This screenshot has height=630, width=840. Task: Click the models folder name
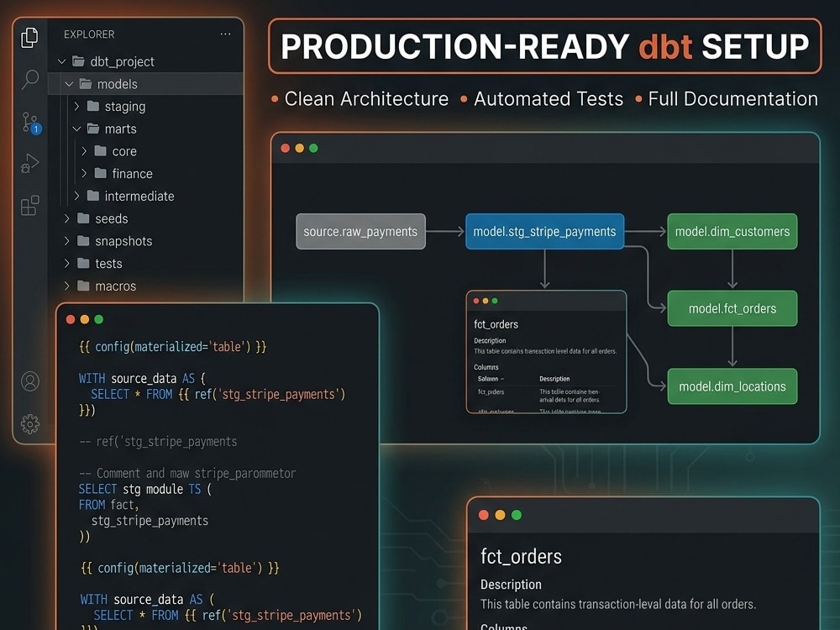pos(118,84)
